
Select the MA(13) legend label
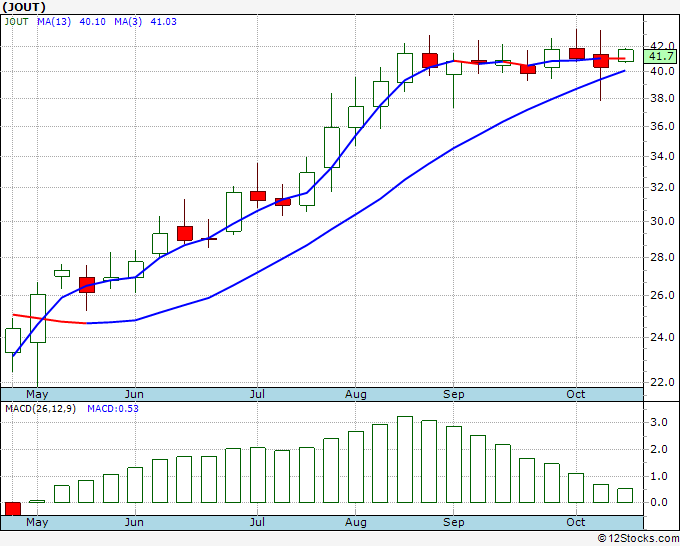53,21
